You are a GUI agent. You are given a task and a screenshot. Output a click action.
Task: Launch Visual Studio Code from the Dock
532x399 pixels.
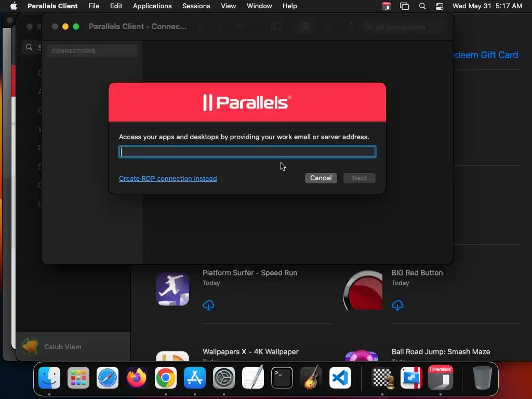340,378
